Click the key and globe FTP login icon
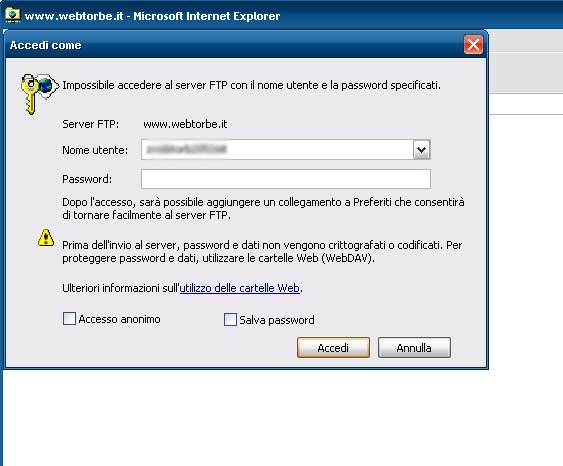563x466 pixels. point(39,94)
